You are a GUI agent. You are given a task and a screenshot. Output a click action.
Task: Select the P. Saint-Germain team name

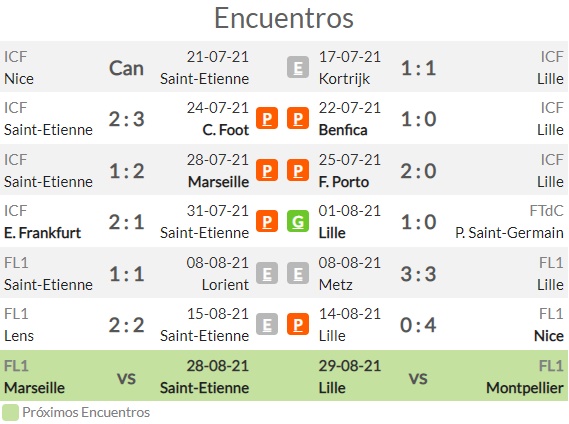click(509, 233)
